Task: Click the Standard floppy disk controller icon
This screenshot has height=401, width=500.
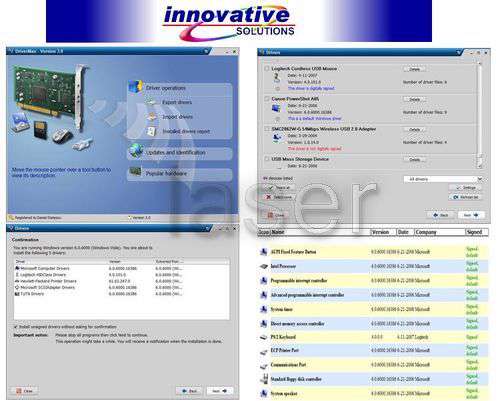Action: (264, 379)
